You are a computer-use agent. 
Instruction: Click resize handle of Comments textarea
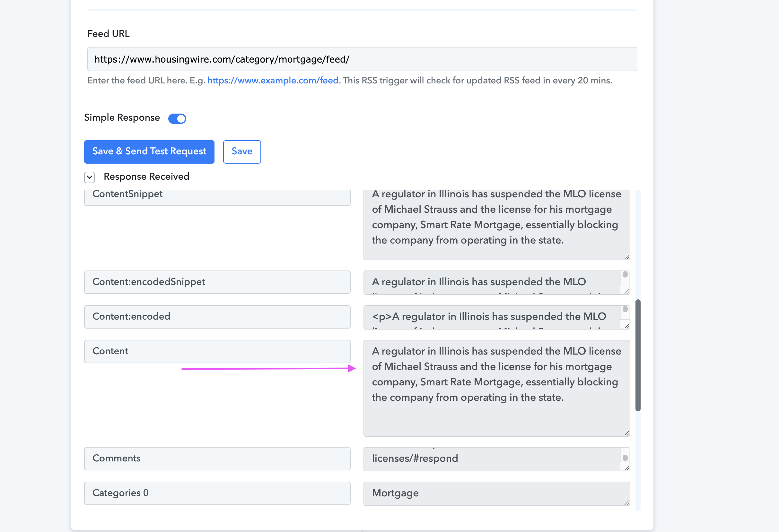tap(627, 468)
